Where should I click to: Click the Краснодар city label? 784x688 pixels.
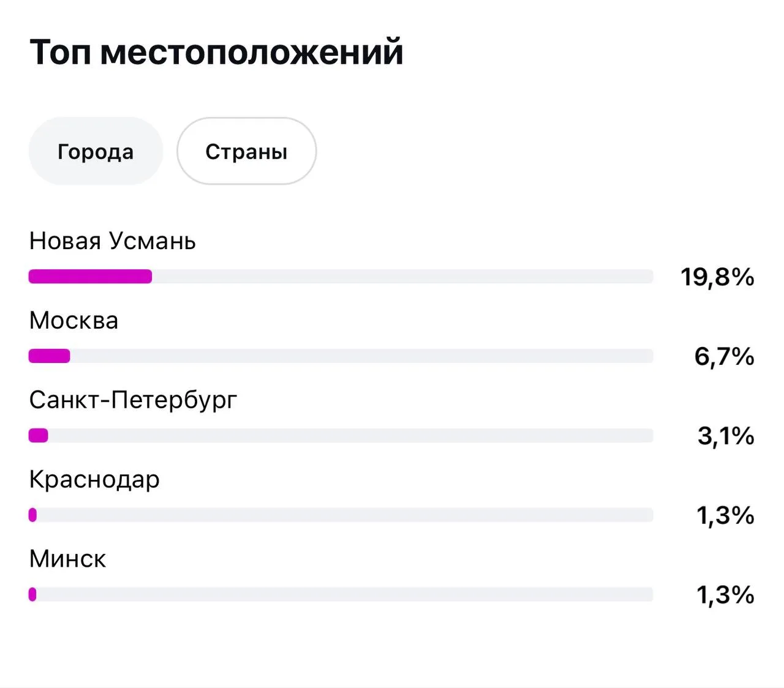coord(94,480)
